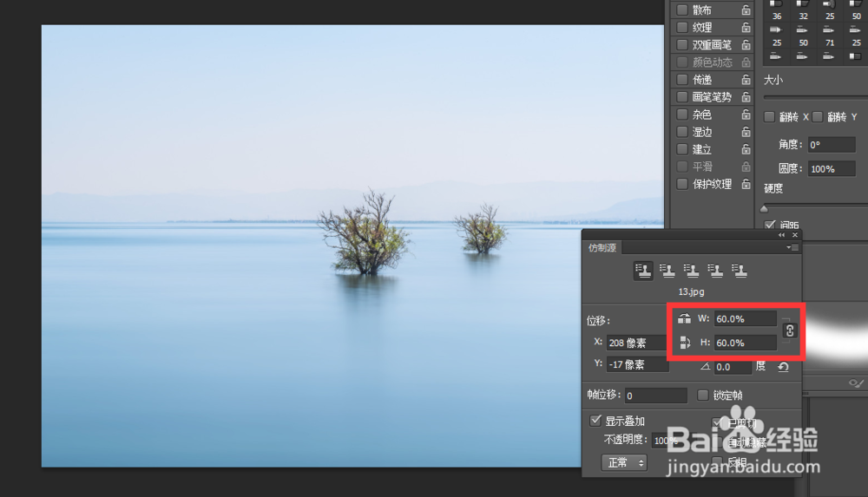Collapse the Clone Source panel with double arrows
This screenshot has height=497, width=868.
click(782, 235)
